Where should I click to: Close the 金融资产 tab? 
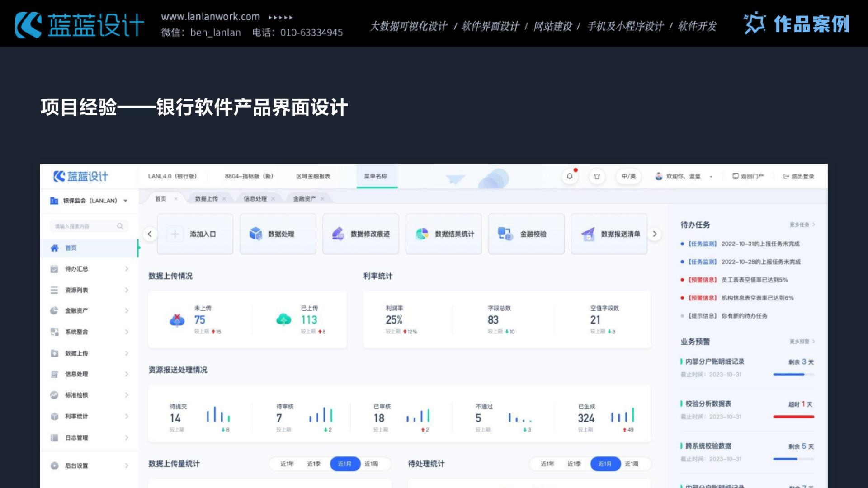322,199
